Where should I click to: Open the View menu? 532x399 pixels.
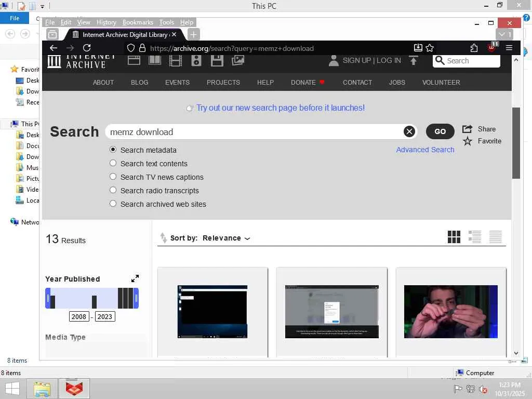pos(84,22)
